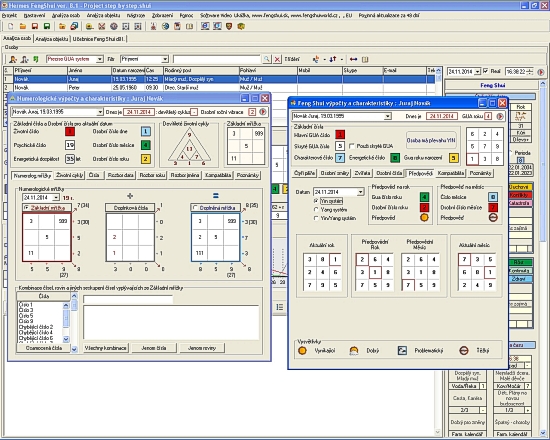Click the open book toolbar icon
This screenshot has width=550, height=440.
189,26
